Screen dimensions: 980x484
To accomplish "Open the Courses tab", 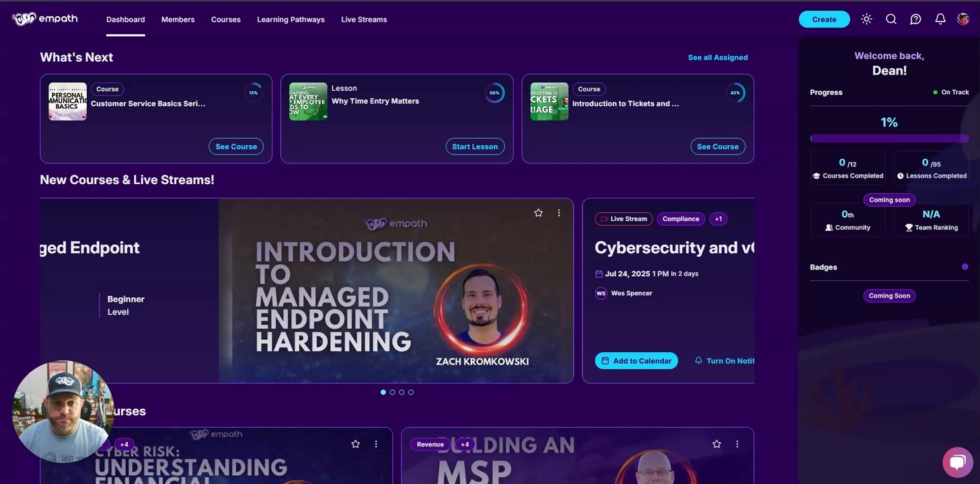I will coord(226,19).
